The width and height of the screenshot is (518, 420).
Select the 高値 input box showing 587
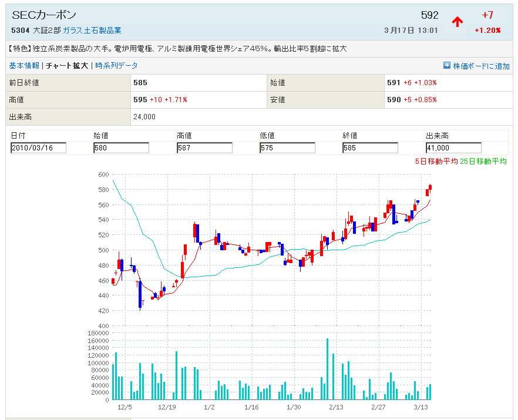tap(204, 148)
